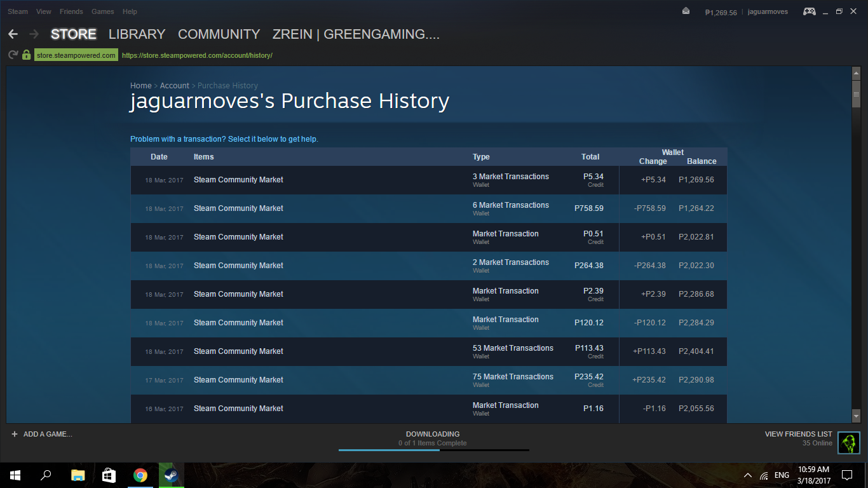Click the green SSL padlock icon
The width and height of the screenshot is (868, 488).
26,55
